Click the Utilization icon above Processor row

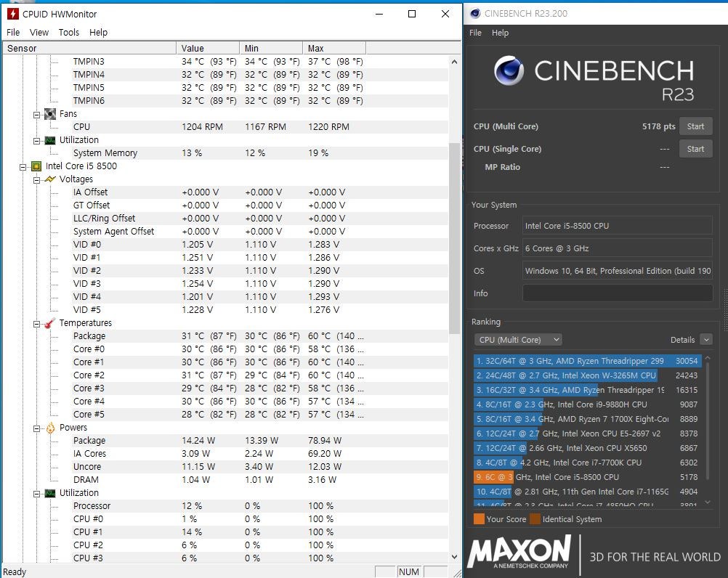(49, 494)
